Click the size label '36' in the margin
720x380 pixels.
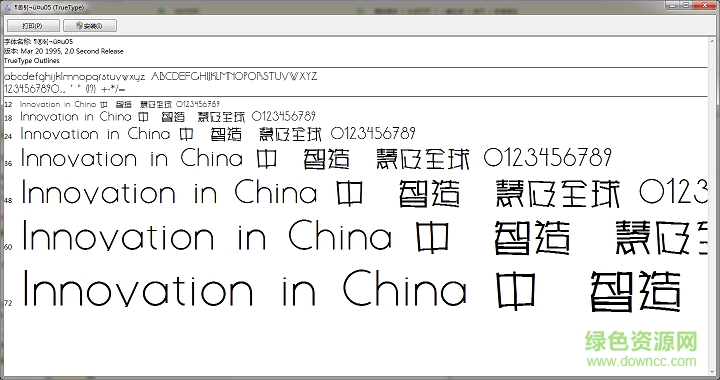tap(8, 163)
